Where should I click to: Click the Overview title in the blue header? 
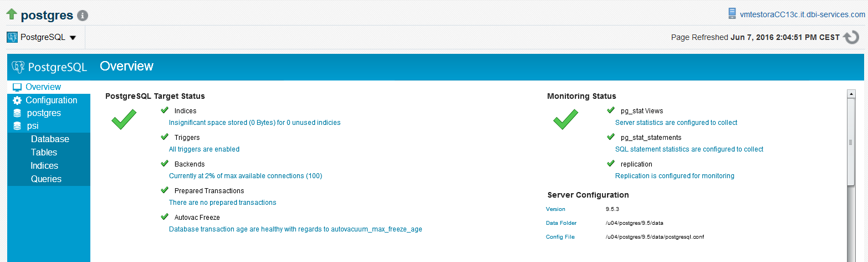coord(126,66)
